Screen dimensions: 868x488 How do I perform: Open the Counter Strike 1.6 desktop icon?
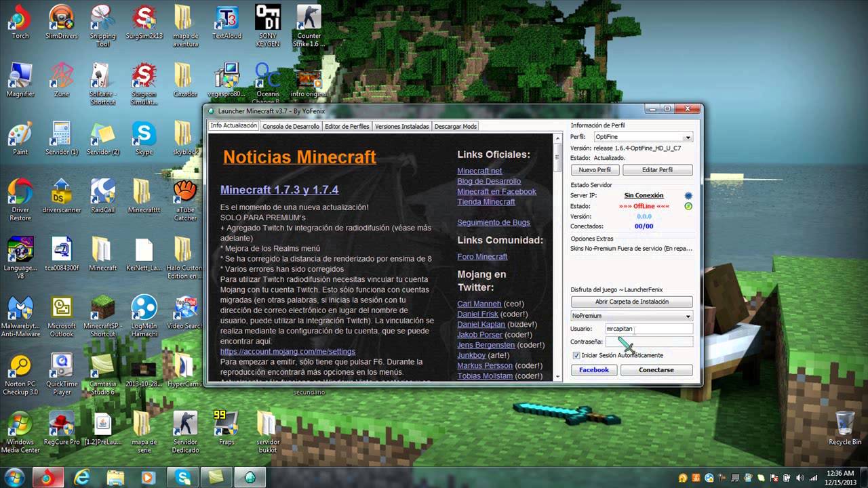tap(309, 26)
